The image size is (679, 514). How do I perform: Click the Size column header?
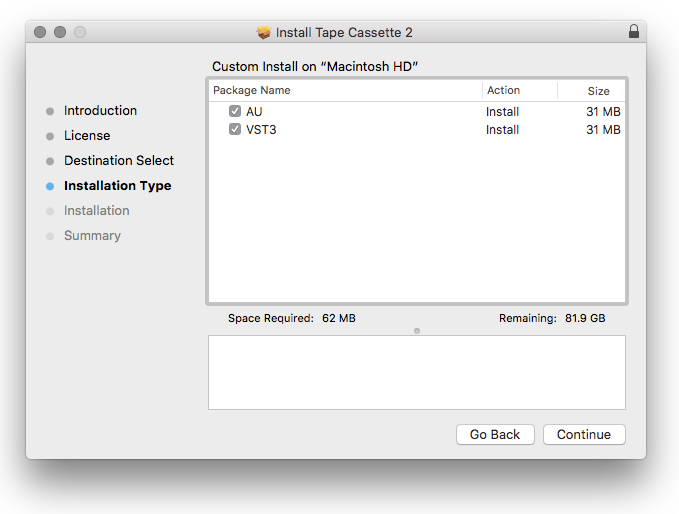tap(598, 91)
